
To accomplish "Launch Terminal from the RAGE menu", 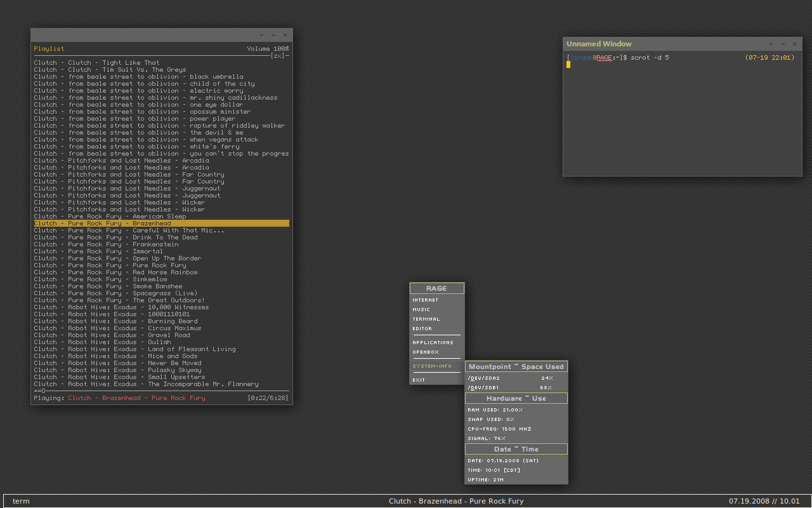I will tap(426, 319).
